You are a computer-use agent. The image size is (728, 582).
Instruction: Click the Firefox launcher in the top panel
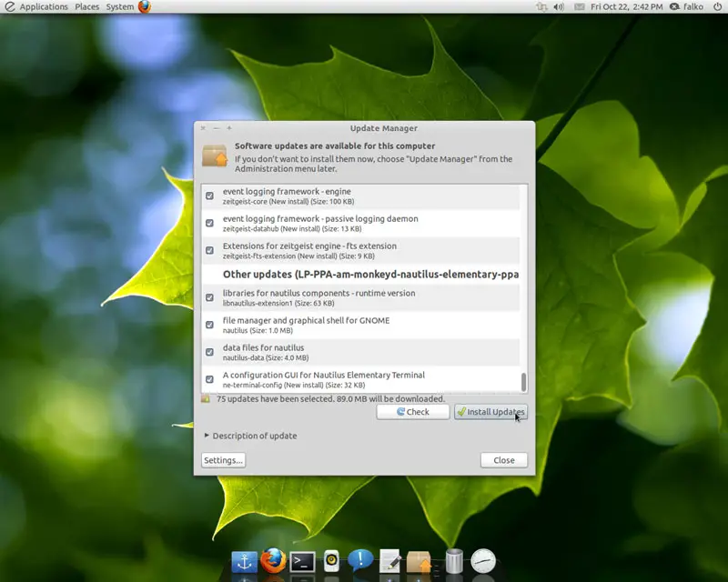tap(145, 6)
